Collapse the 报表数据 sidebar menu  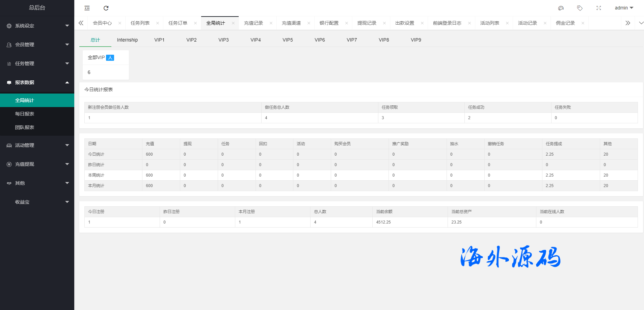coord(37,82)
